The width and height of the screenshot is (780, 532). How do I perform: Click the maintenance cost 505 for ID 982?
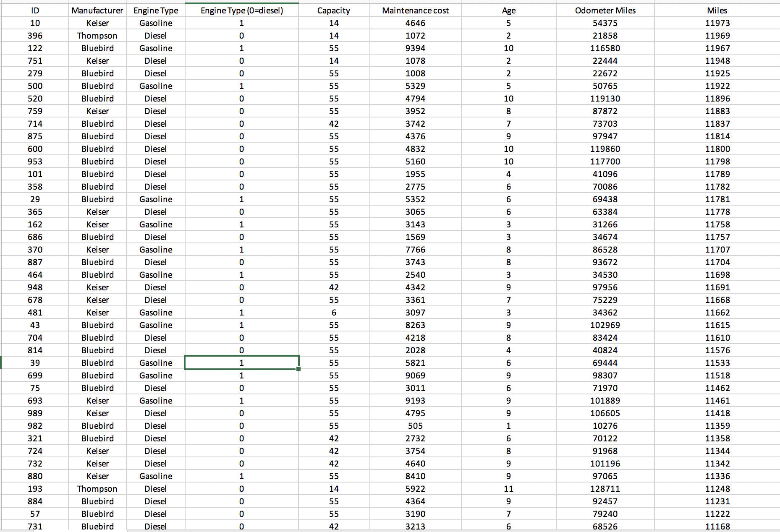(416, 426)
